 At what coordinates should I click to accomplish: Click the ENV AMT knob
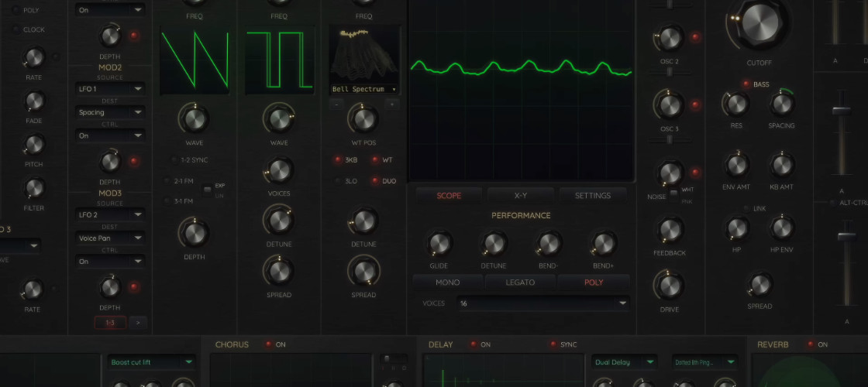click(x=736, y=166)
